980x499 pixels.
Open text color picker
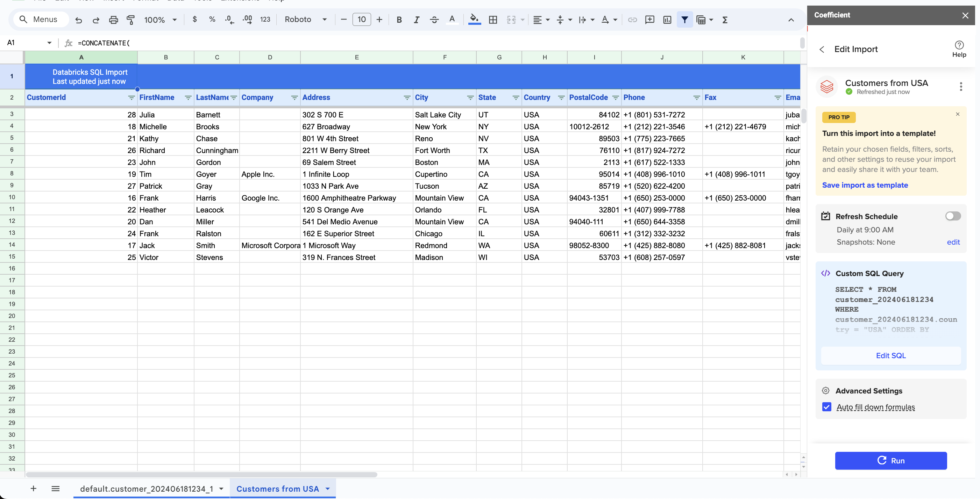pyautogui.click(x=452, y=20)
